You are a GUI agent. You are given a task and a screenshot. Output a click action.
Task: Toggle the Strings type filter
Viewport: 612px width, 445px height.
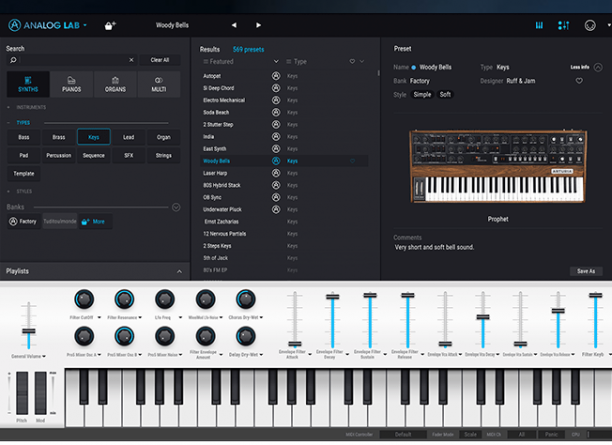point(164,155)
